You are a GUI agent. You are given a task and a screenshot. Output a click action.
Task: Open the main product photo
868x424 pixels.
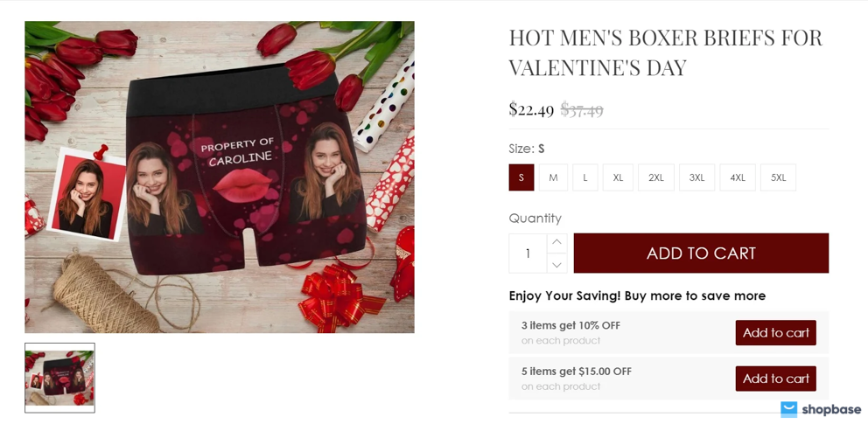click(220, 177)
